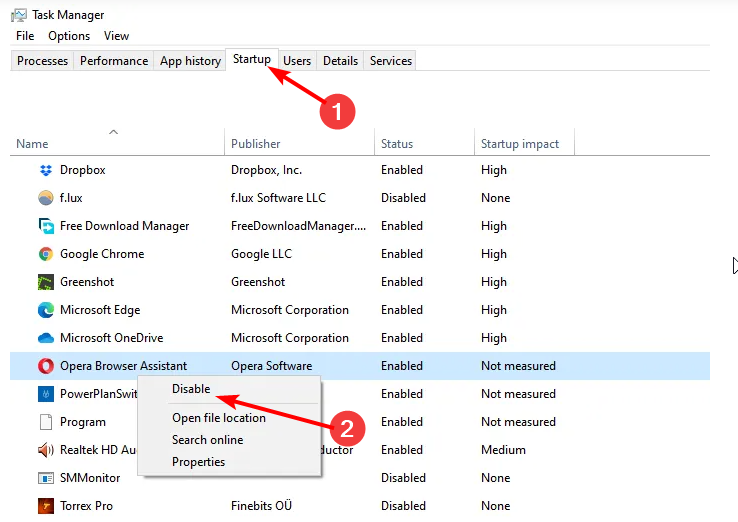The image size is (738, 522).
Task: Switch to the Details tab
Action: click(x=340, y=61)
